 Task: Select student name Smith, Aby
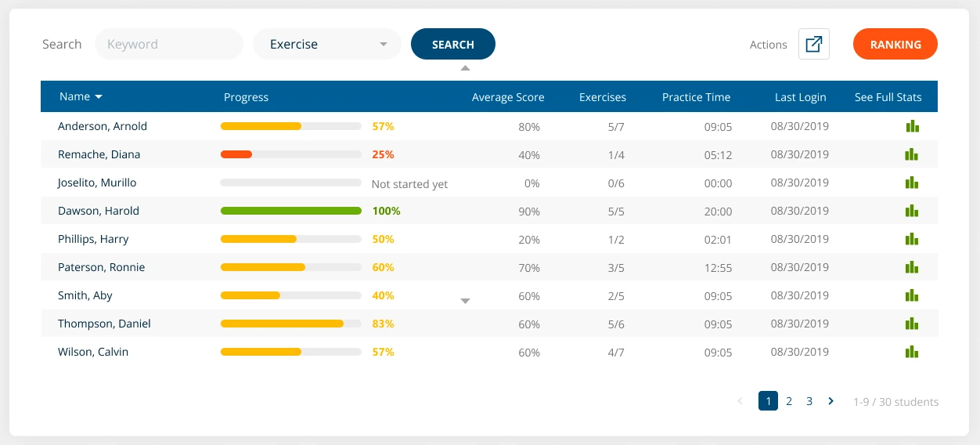[x=85, y=295]
